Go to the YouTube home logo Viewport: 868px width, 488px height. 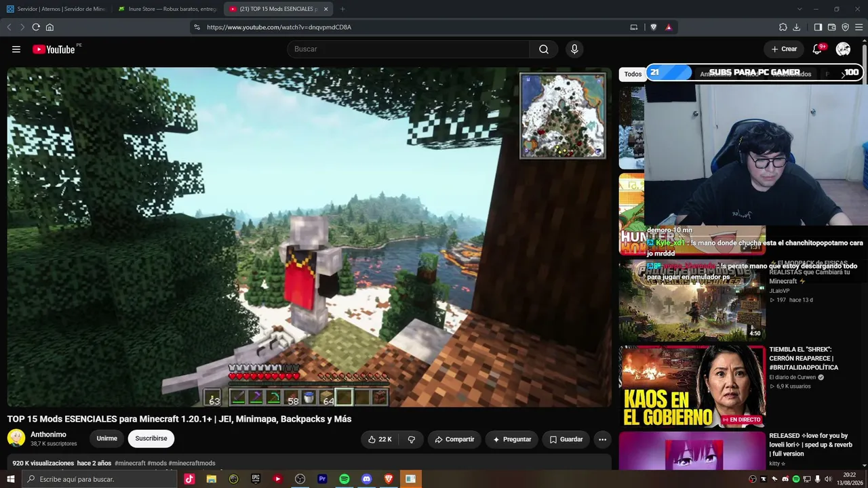[54, 49]
